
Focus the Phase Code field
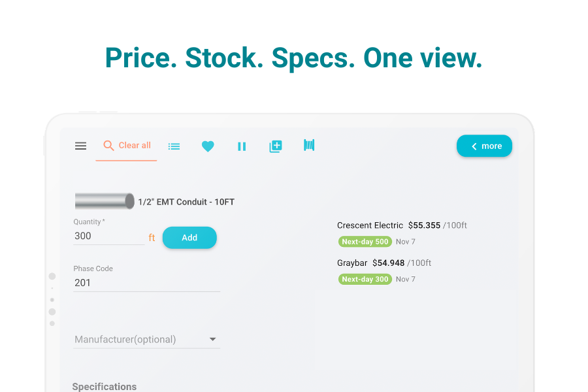[x=146, y=283]
